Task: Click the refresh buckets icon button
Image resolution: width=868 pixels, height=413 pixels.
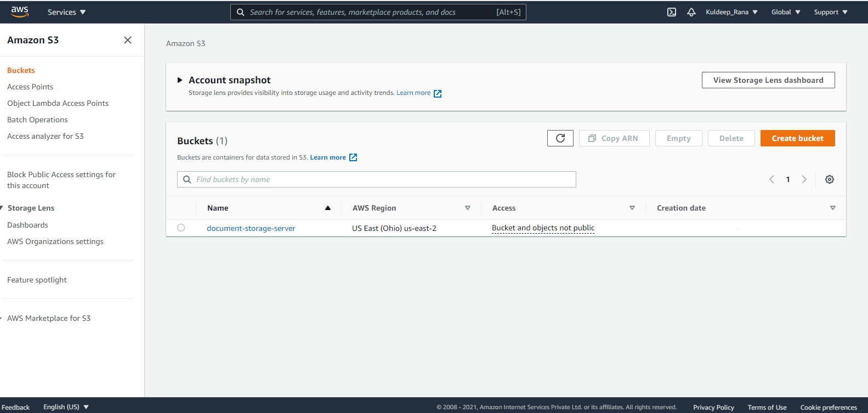Action: point(560,138)
